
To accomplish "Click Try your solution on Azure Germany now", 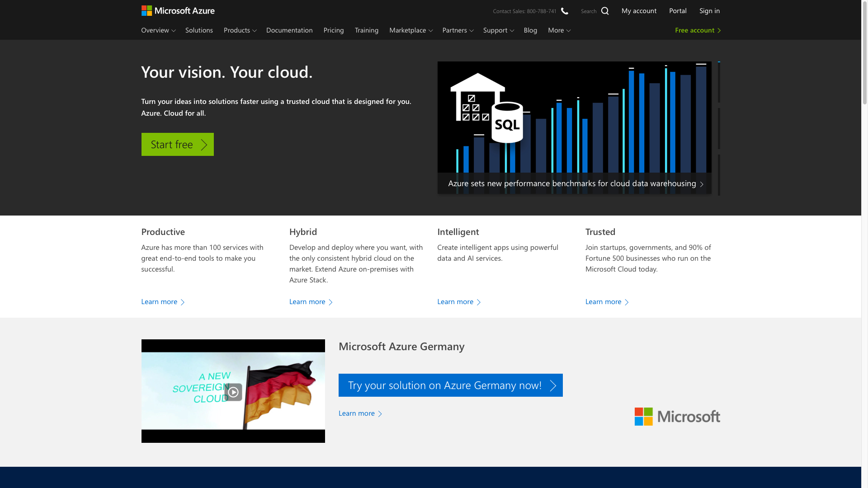I will 450,385.
